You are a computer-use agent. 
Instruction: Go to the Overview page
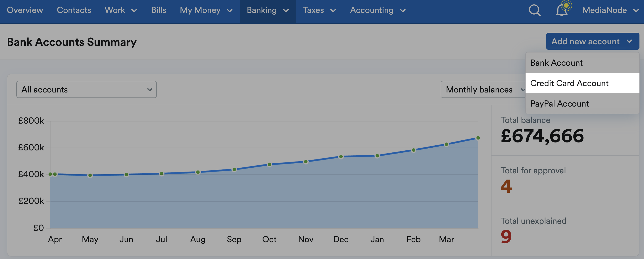point(25,10)
